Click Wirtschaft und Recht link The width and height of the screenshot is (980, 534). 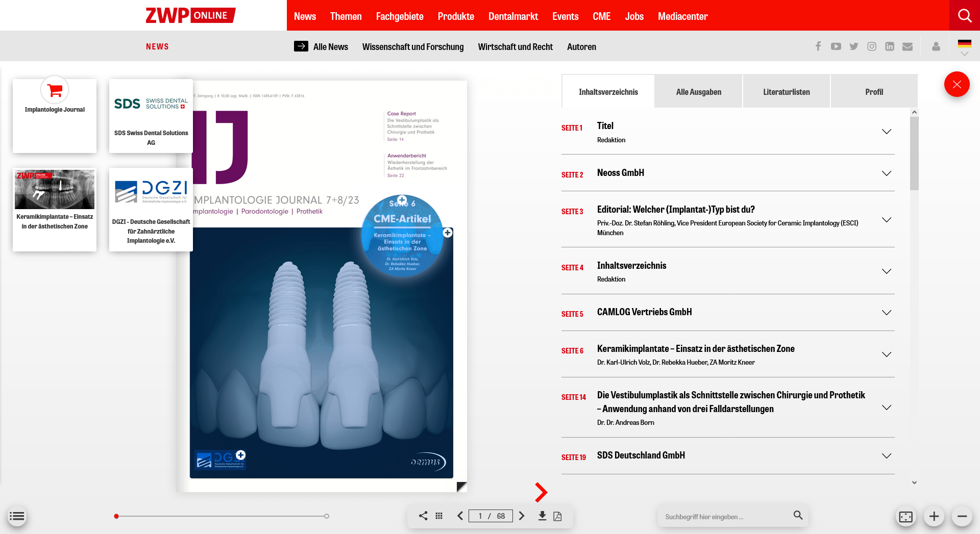pyautogui.click(x=515, y=46)
